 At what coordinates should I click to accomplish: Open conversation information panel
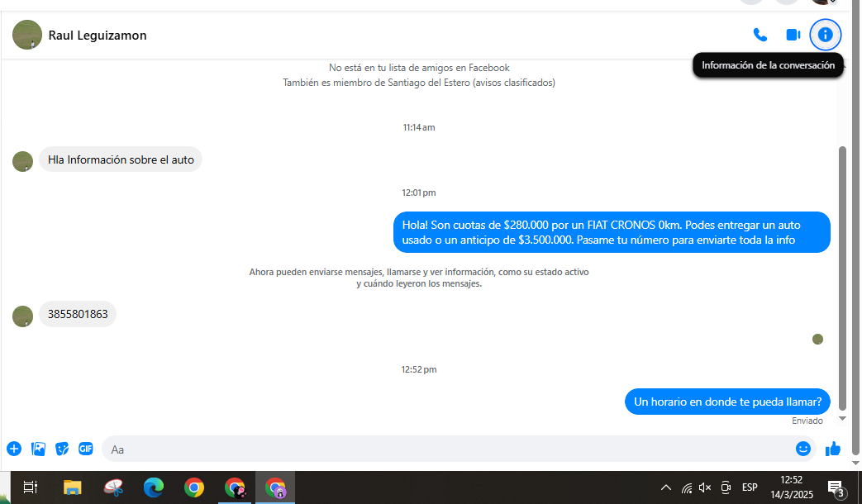(825, 35)
